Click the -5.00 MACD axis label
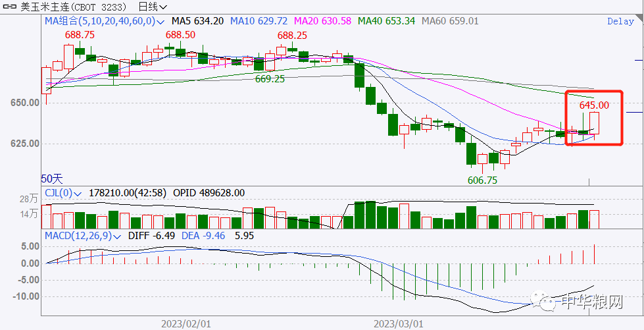 (x=30, y=280)
